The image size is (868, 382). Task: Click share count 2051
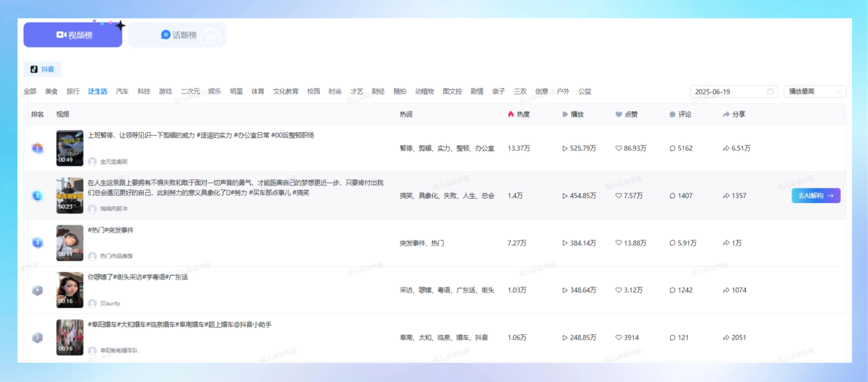[735, 338]
